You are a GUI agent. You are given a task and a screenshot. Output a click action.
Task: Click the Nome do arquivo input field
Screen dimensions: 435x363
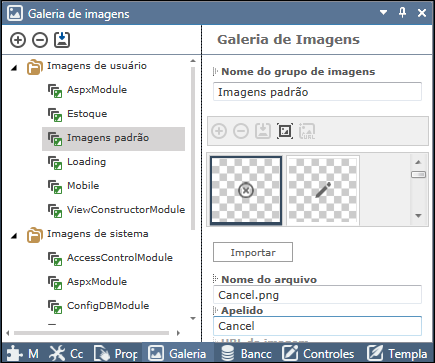(317, 295)
